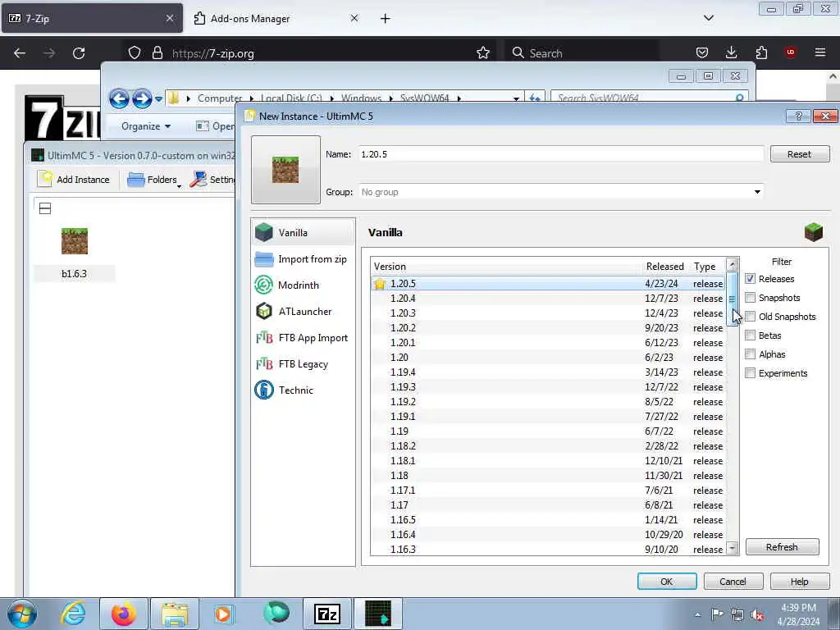Click the Explorer forward button
840x630 pixels.
point(142,98)
